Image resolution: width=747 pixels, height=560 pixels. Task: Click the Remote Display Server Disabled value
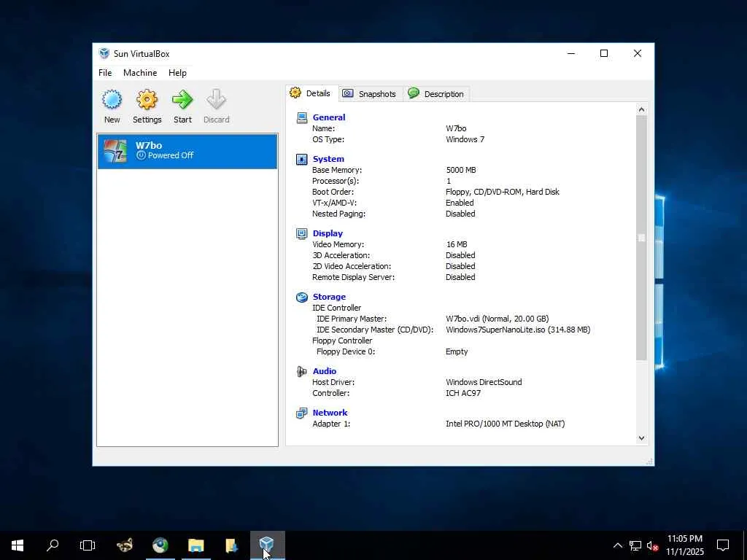click(x=460, y=277)
